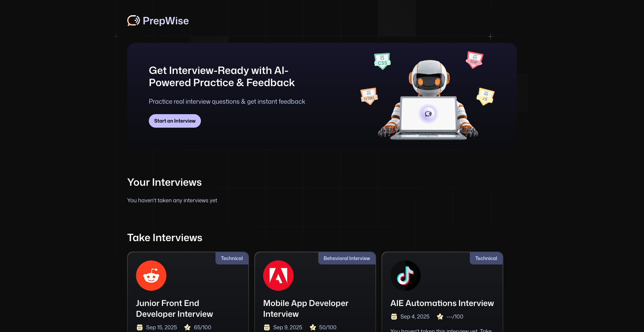
Task: Click the icon on the robot's laptop screen
Action: click(x=428, y=114)
